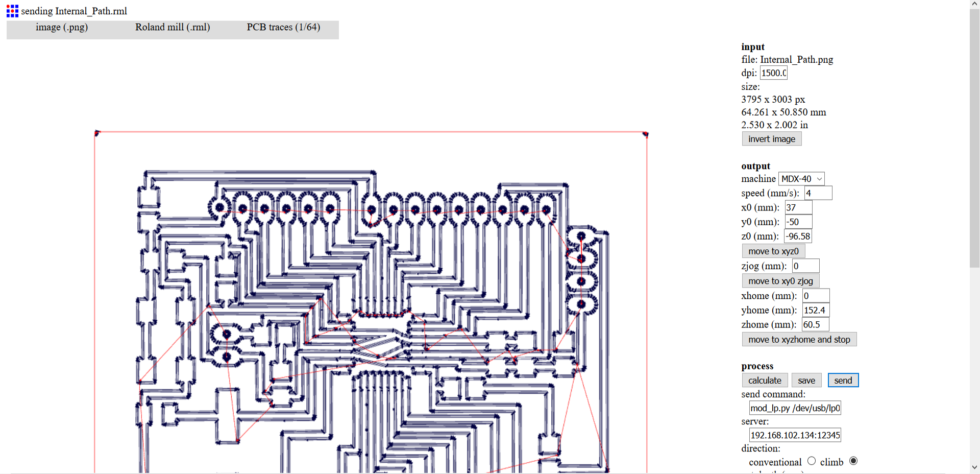Viewport: 980px width, 474px height.
Task: Click the send command input field
Action: (795, 408)
